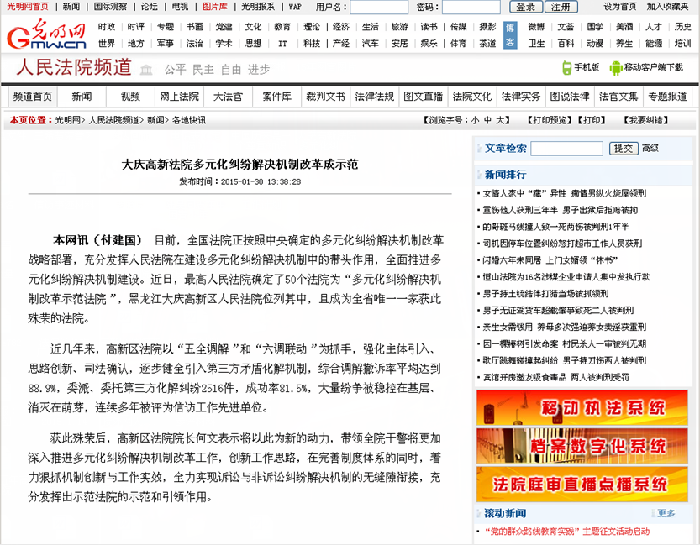Open 移动客户端下载 download link

[653, 67]
